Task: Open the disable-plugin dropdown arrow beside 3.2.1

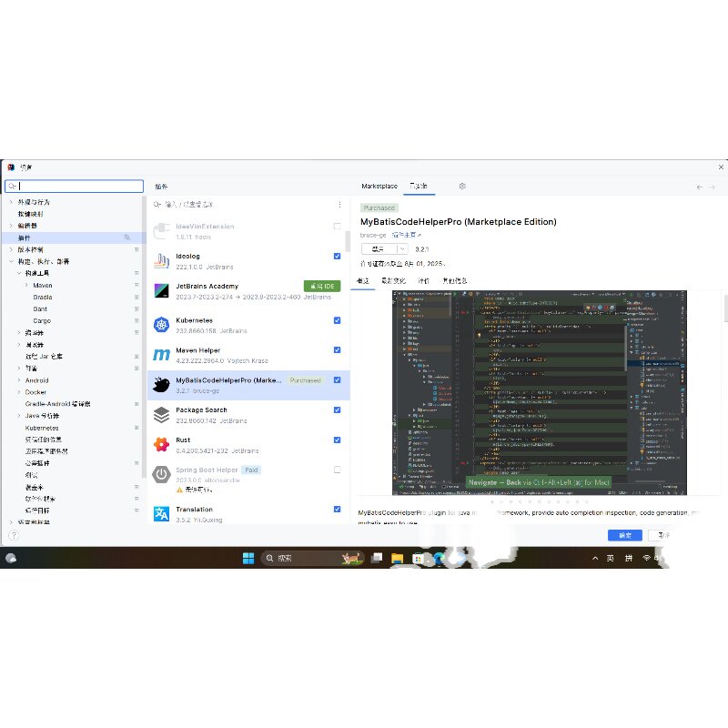Action: pos(402,249)
